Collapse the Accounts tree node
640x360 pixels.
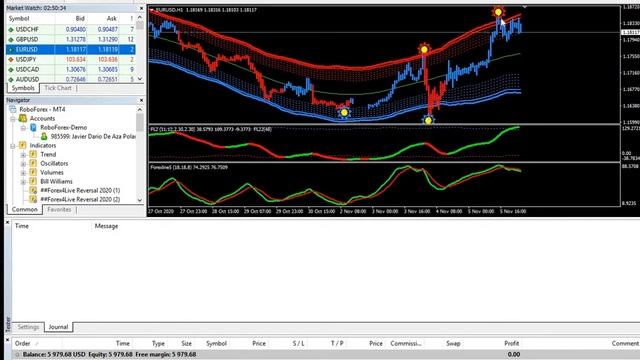(x=13, y=119)
